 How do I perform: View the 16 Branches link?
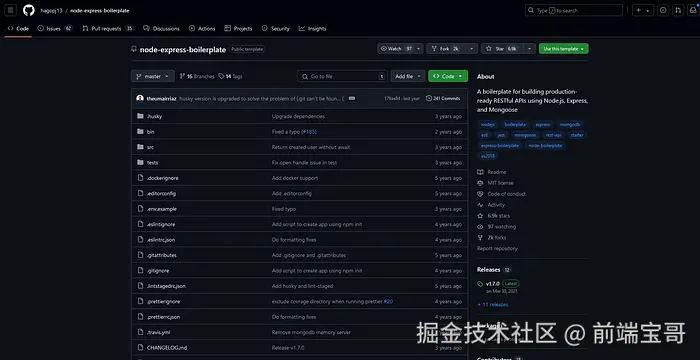(197, 76)
